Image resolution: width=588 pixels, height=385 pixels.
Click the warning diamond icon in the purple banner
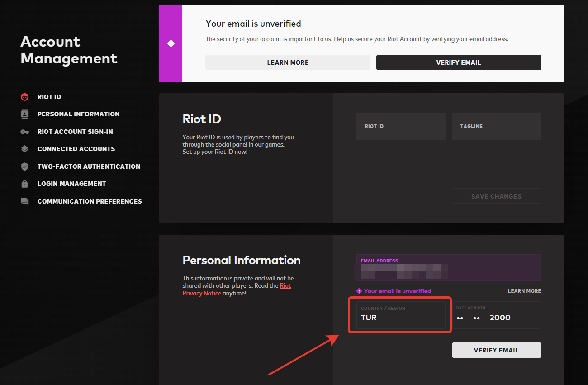point(171,43)
